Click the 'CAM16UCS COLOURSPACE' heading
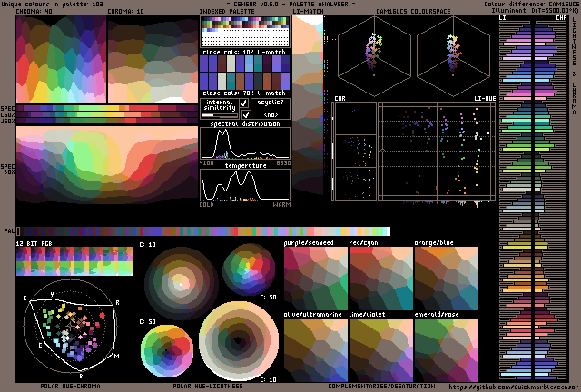Viewport: 581px width, 392px height. [413, 12]
